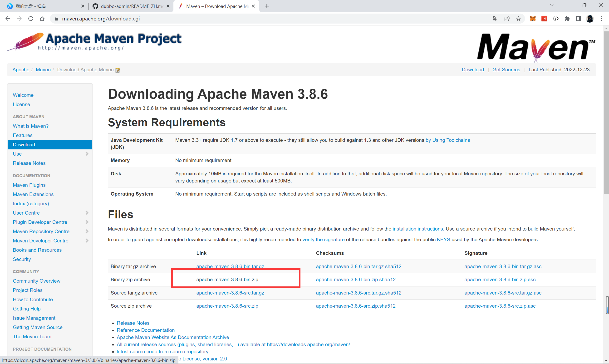Viewport: 609px width, 364px height.
Task: Download apache-maven-3.8.6-bin.zip
Action: [x=227, y=280]
